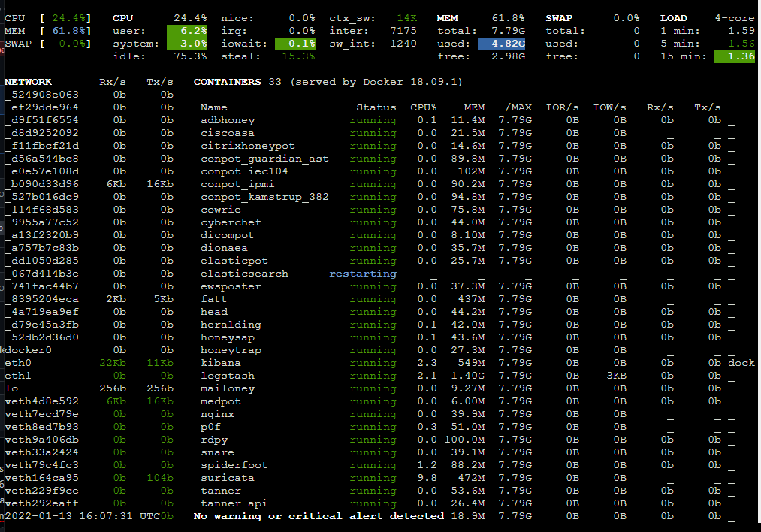Click the _8395204eca interface Tx value 5Kb
Screen dimensions: 761x532
(164, 299)
